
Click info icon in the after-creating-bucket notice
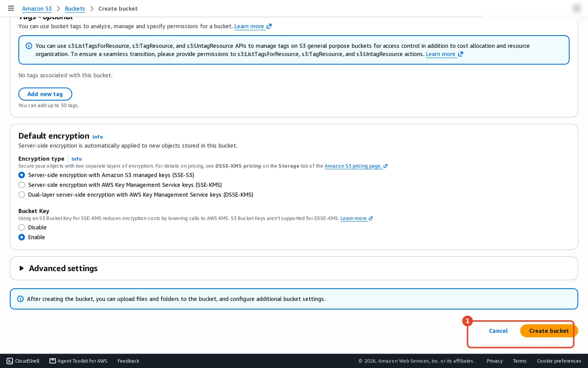coord(20,299)
